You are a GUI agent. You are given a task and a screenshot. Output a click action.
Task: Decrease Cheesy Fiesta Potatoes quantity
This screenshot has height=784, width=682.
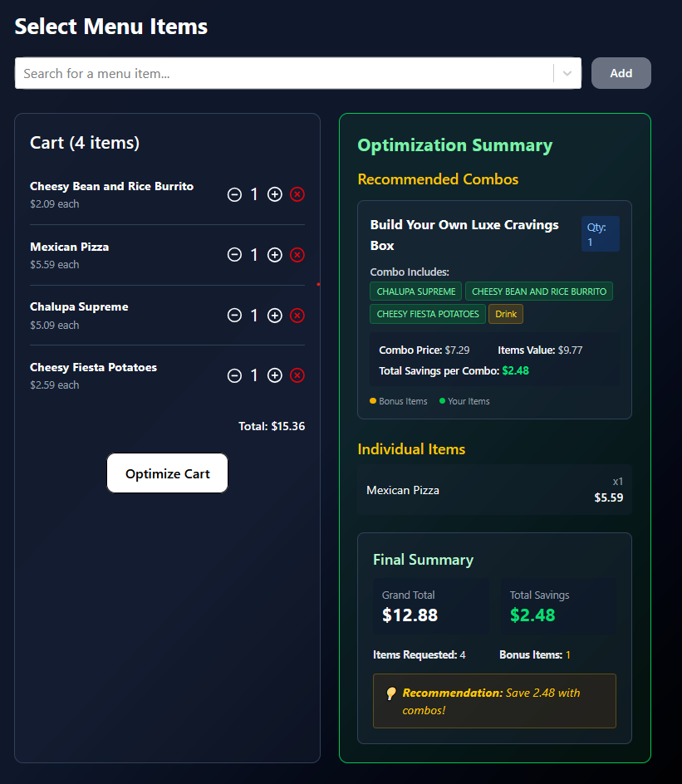[x=234, y=375]
